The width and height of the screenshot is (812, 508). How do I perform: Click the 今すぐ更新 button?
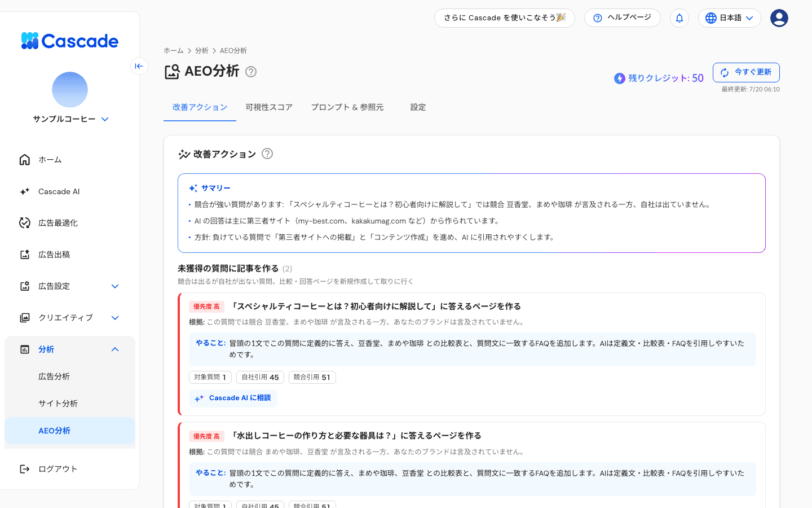click(746, 72)
